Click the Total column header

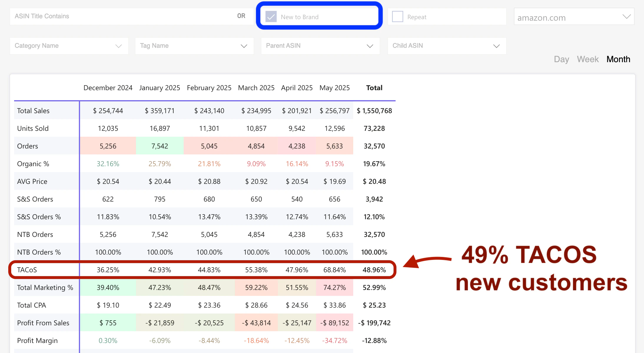pos(374,88)
